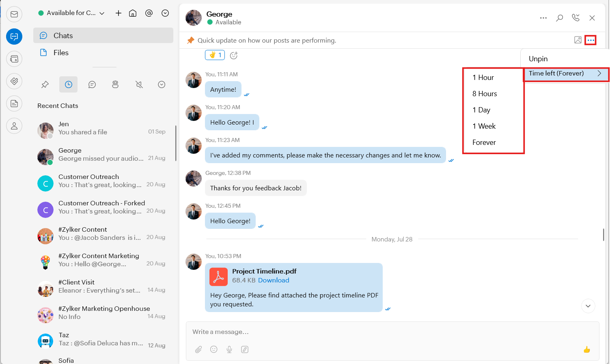Open Customer Outreach - Forked chat
This screenshot has width=610, height=364.
(103, 210)
